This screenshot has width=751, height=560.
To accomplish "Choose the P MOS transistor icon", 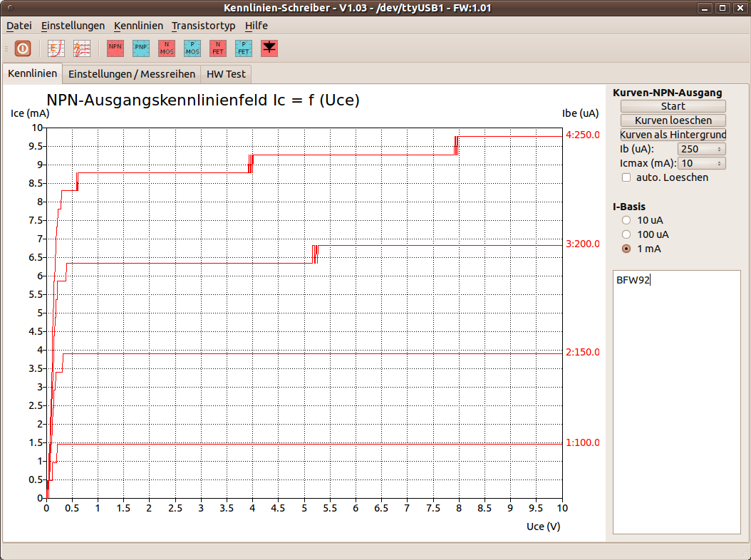I will click(x=192, y=48).
